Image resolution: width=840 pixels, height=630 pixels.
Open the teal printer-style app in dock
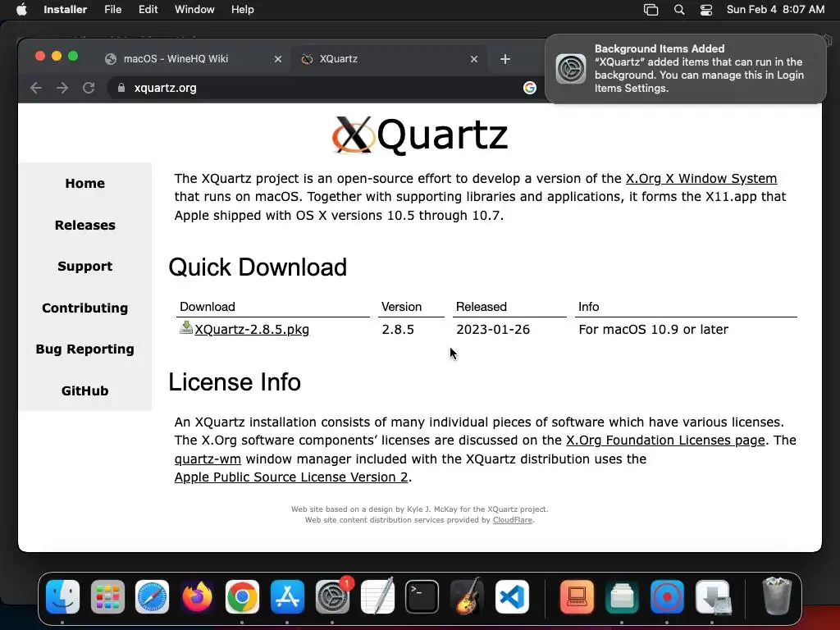622,597
